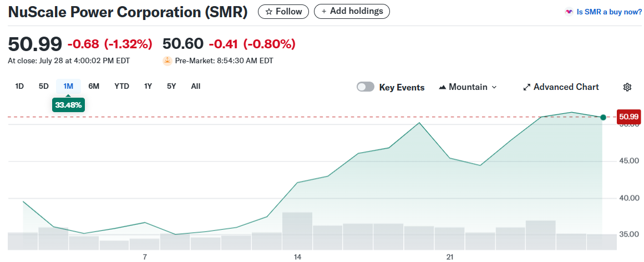
Task: Open 'Is SMR a buy now?' link
Action: click(x=609, y=12)
